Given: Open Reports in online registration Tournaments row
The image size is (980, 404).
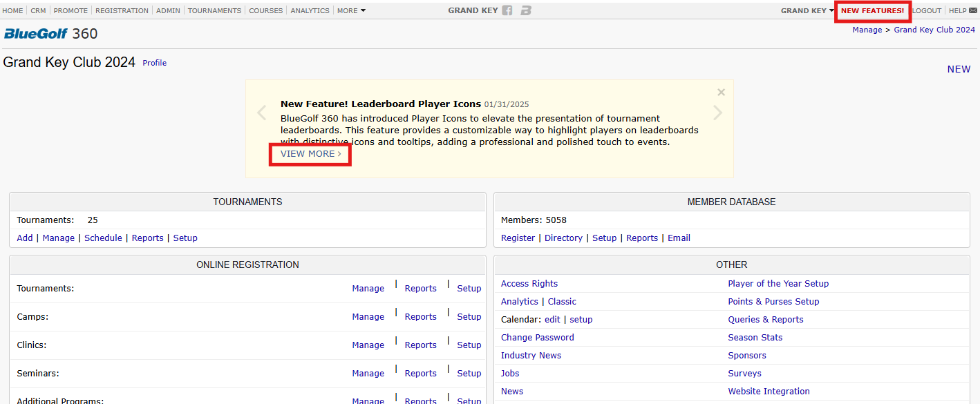Looking at the screenshot, I should [421, 289].
